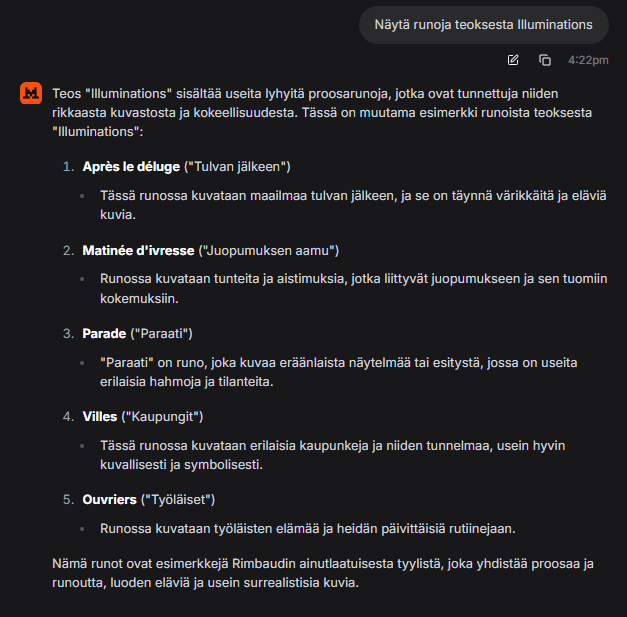627x617 pixels.
Task: Click the bold "Parade" heading
Action: 104,332
